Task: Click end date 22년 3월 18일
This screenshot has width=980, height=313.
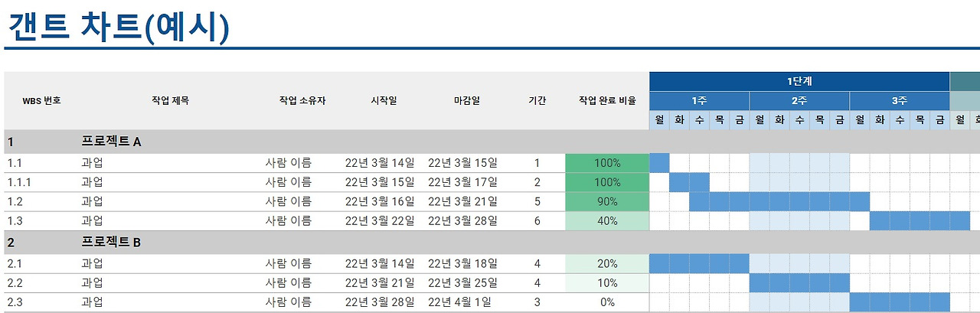Action: 462,263
